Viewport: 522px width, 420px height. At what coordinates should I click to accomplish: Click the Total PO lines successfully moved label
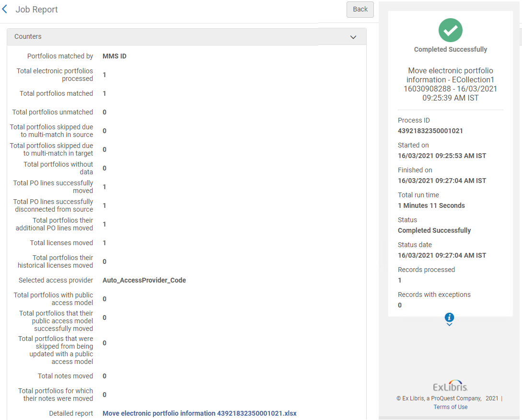pyautogui.click(x=53, y=187)
